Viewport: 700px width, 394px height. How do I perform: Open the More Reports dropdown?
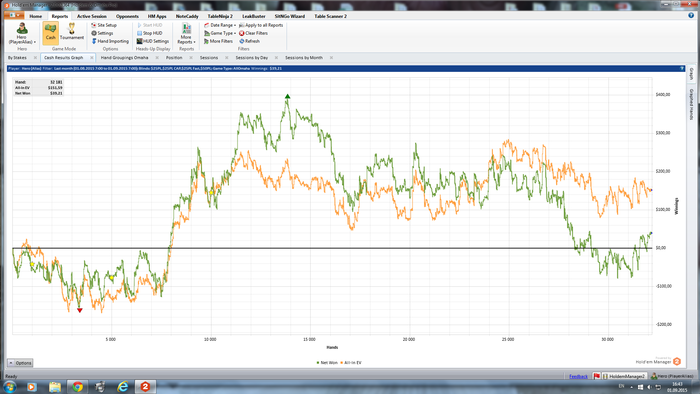click(186, 34)
